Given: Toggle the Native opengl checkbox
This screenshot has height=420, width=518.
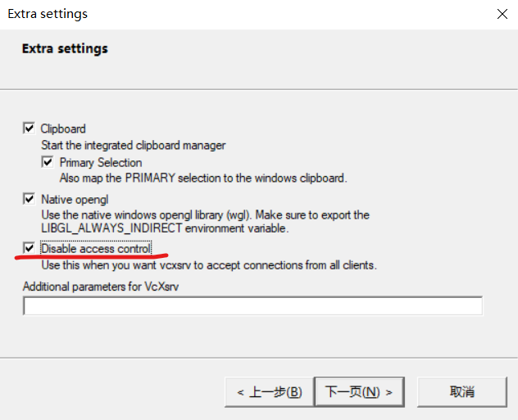Looking at the screenshot, I should [x=30, y=198].
